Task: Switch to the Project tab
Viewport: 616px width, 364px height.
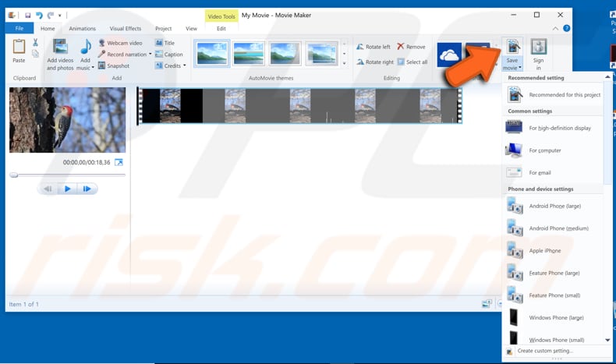Action: coord(164,28)
